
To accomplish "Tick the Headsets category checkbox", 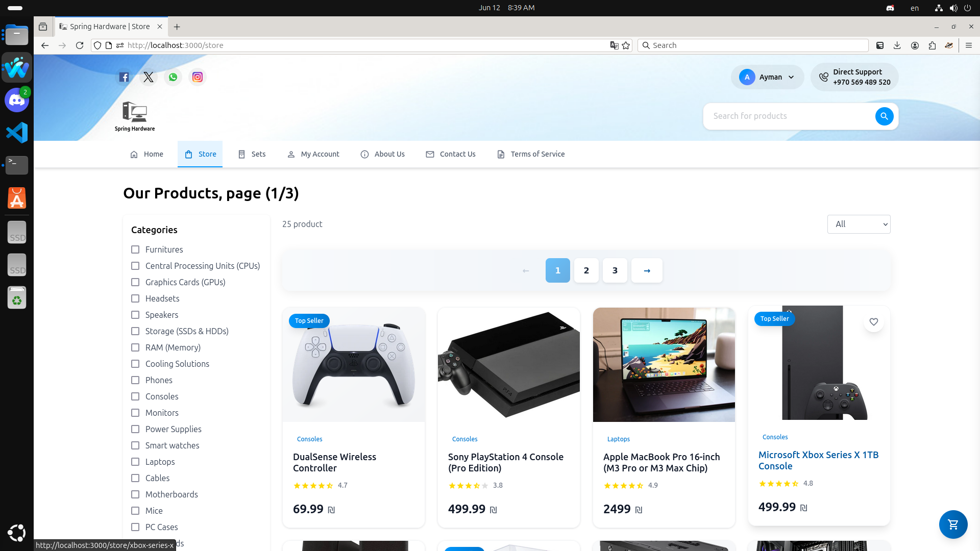I will (x=135, y=298).
